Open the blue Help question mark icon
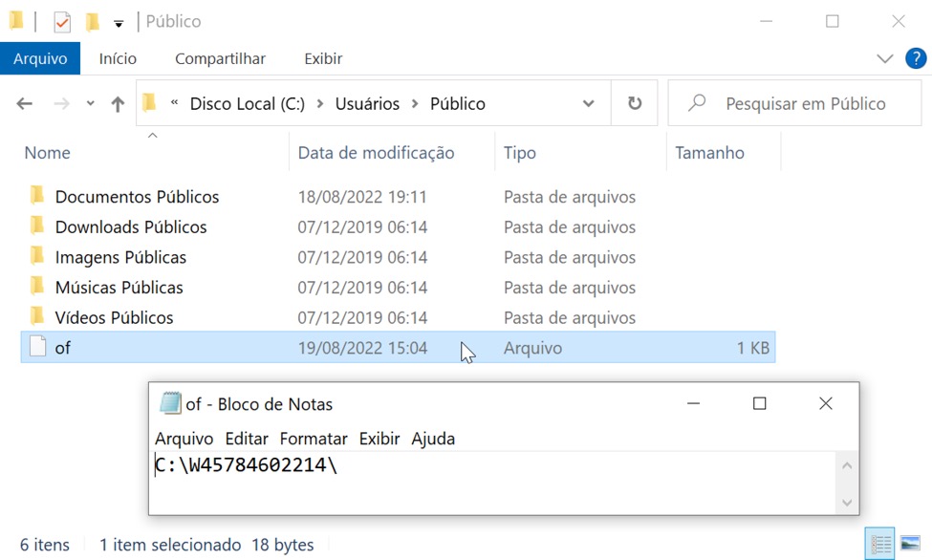 coord(915,58)
